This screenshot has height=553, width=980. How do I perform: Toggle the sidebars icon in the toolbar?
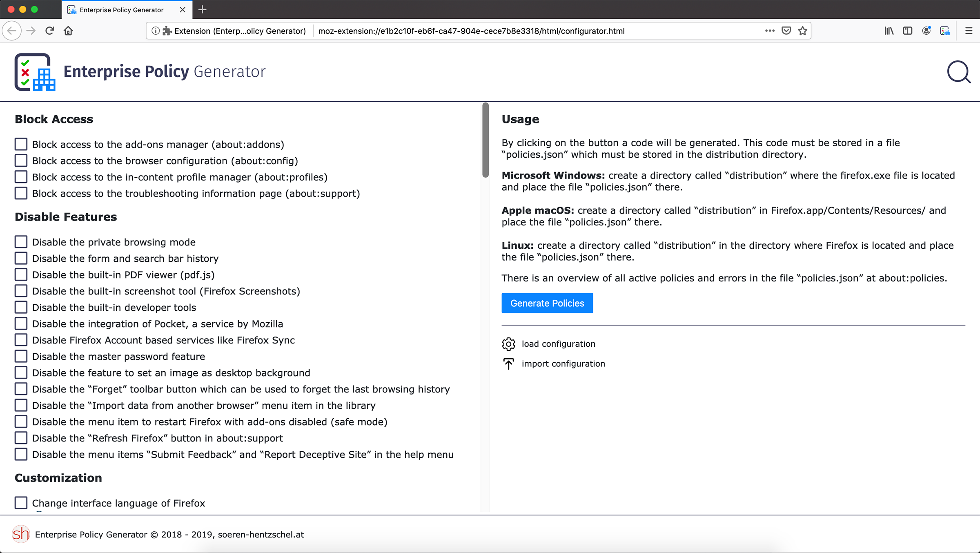[x=907, y=31]
